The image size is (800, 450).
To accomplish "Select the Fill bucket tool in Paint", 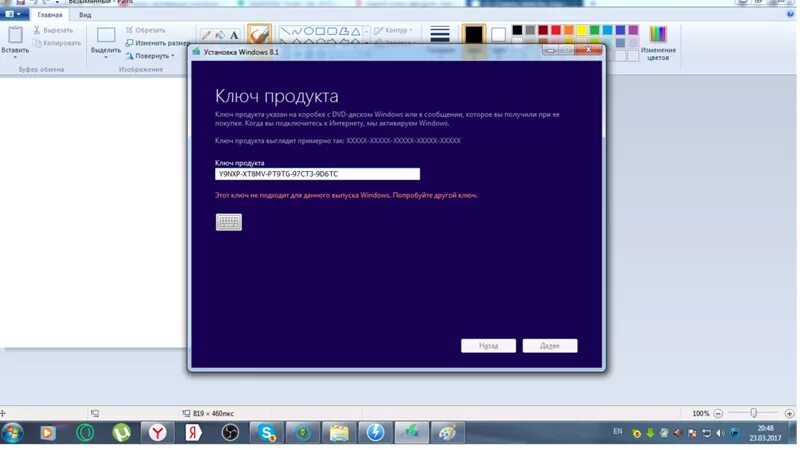I will pos(220,35).
